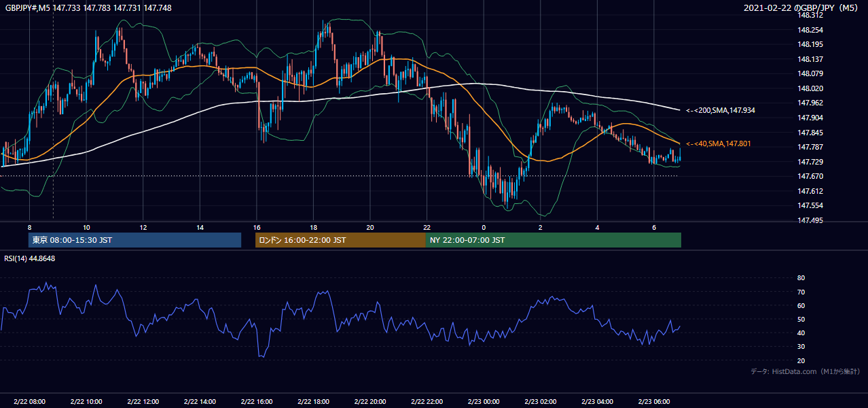The width and height of the screenshot is (868, 408).
Task: Click price axis label 147.495
Action: click(810, 220)
